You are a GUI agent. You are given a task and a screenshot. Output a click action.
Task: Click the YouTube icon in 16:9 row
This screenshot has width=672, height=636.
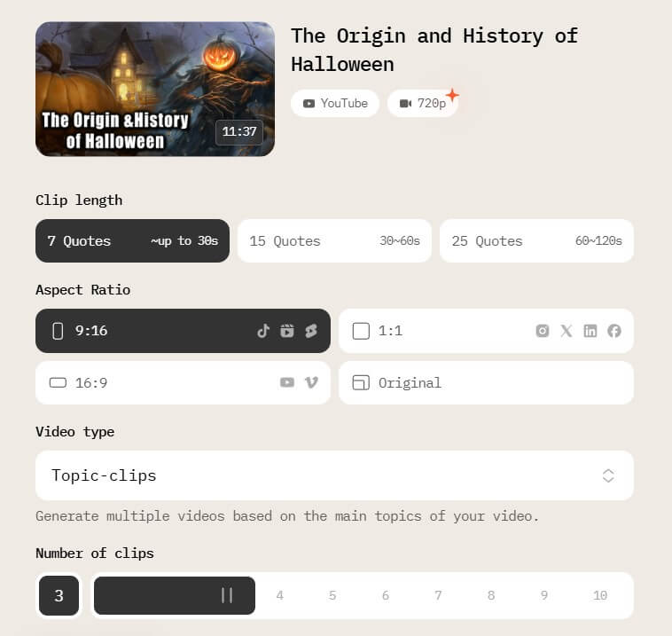click(x=287, y=382)
